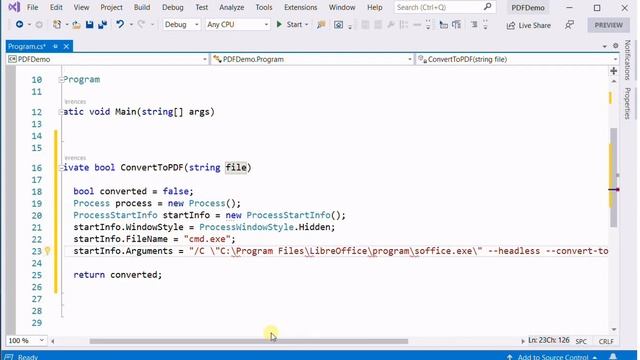Click the Navigate Backward arrow icon

tap(19, 24)
